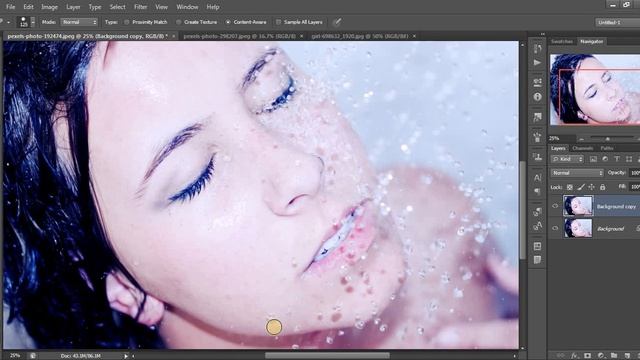Switch to girl-698632_1920.jpg document tab

coord(360,36)
